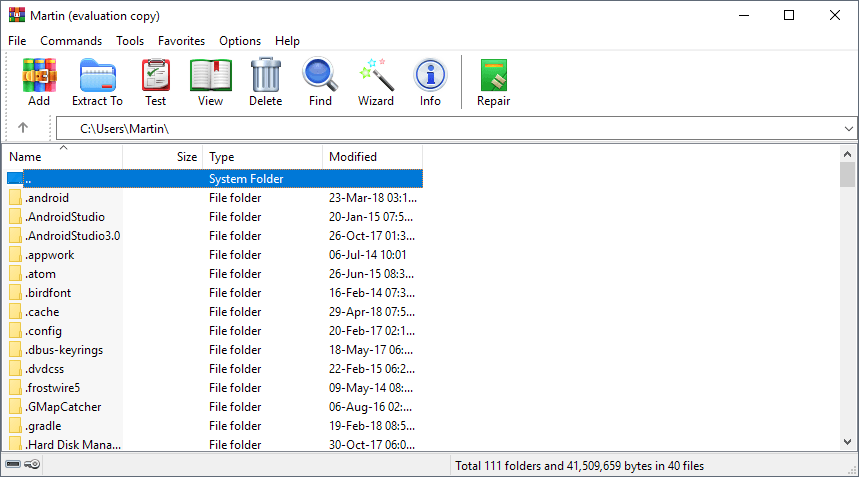Sort by Size column header
This screenshot has width=859, height=477.
(163, 157)
